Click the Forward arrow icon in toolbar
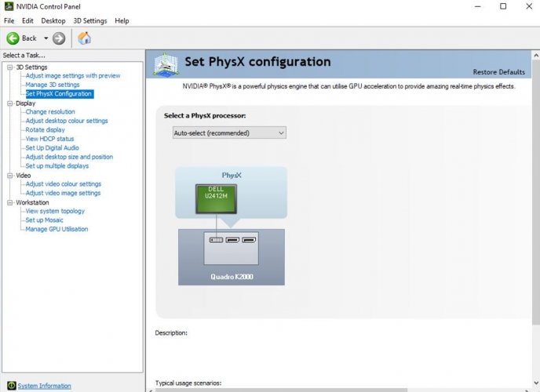 point(59,38)
